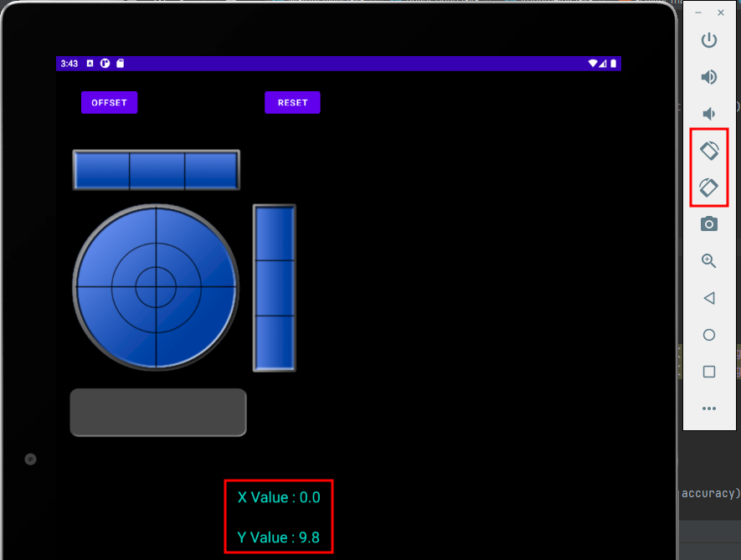The image size is (741, 560).
Task: Take a screenshot with the camera icon
Action: click(x=709, y=224)
